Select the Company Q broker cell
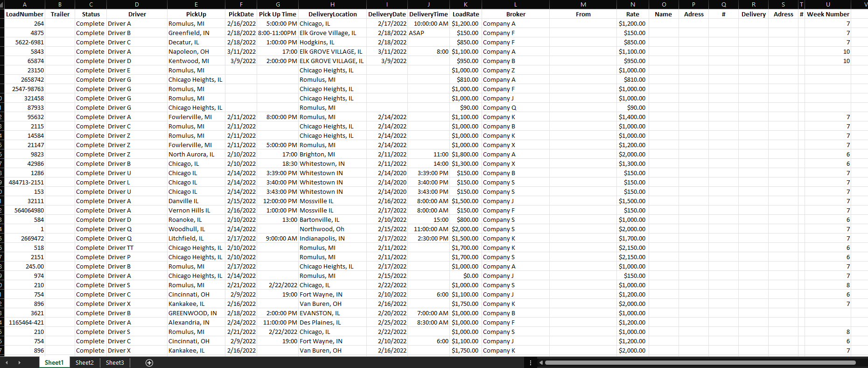 tap(516, 107)
